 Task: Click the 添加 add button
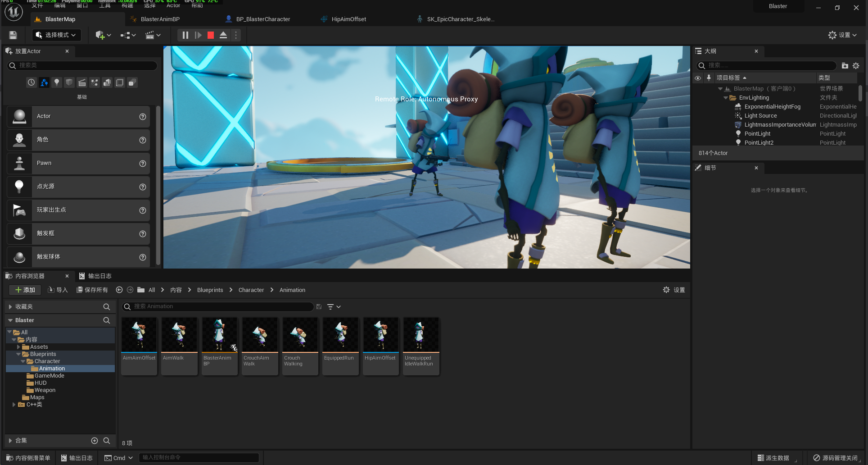pyautogui.click(x=25, y=290)
